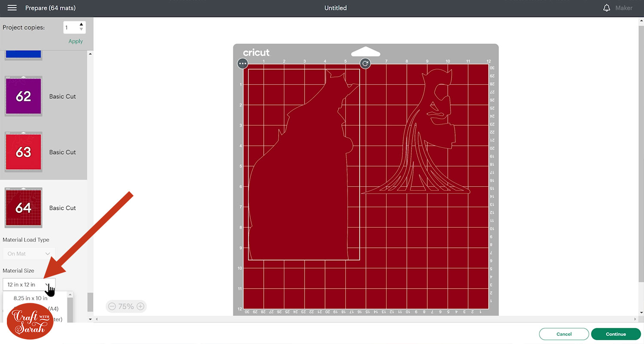Screen dimensions: 644x344
Task: Zoom out the mat preview with the minus icon
Action: click(112, 306)
